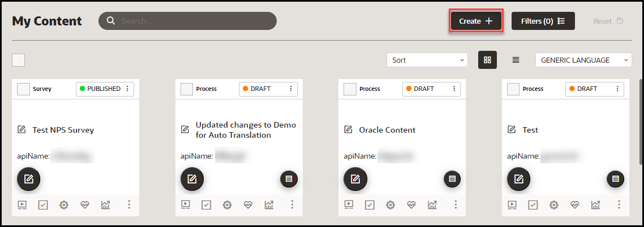
Task: Click round edit button on Updated changes card
Action: pos(192,179)
